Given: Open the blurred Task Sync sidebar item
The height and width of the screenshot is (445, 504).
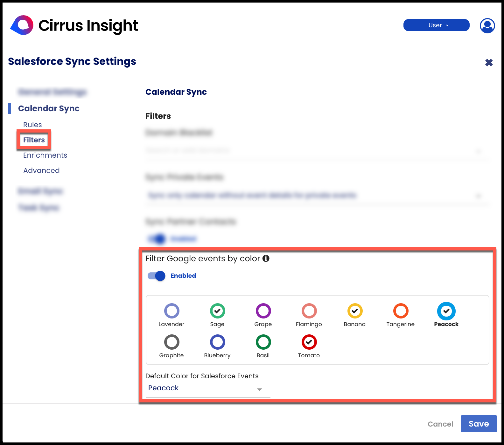Looking at the screenshot, I should tap(38, 208).
